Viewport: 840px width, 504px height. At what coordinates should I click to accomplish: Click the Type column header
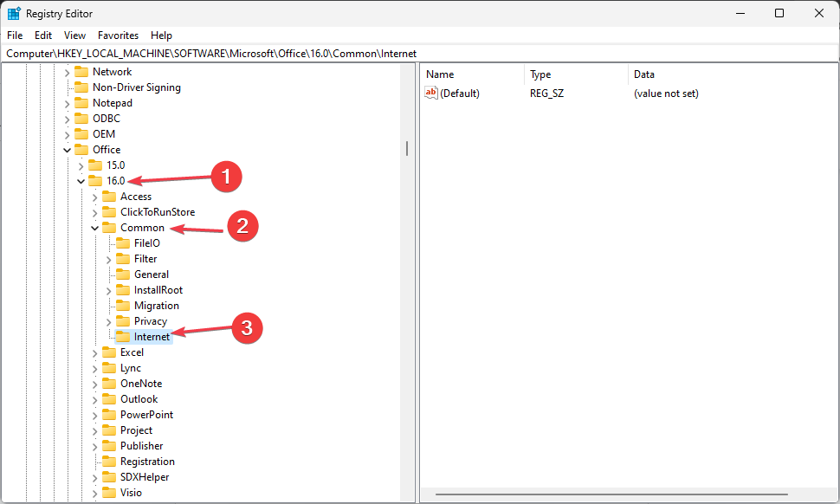576,74
